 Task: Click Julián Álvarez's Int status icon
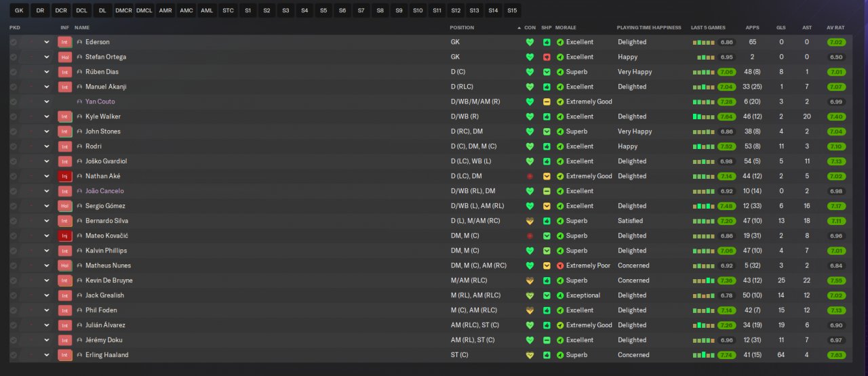point(65,325)
